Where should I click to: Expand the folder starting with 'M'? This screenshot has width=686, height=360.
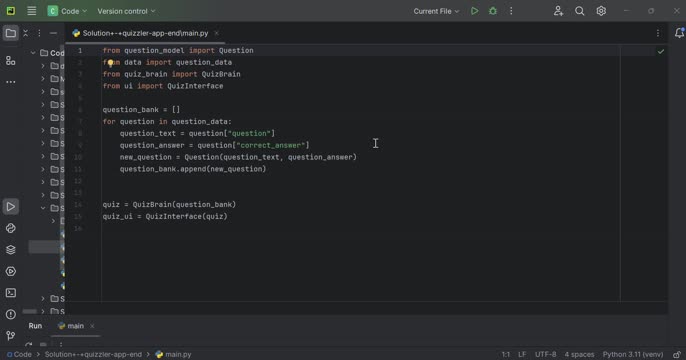43,79
